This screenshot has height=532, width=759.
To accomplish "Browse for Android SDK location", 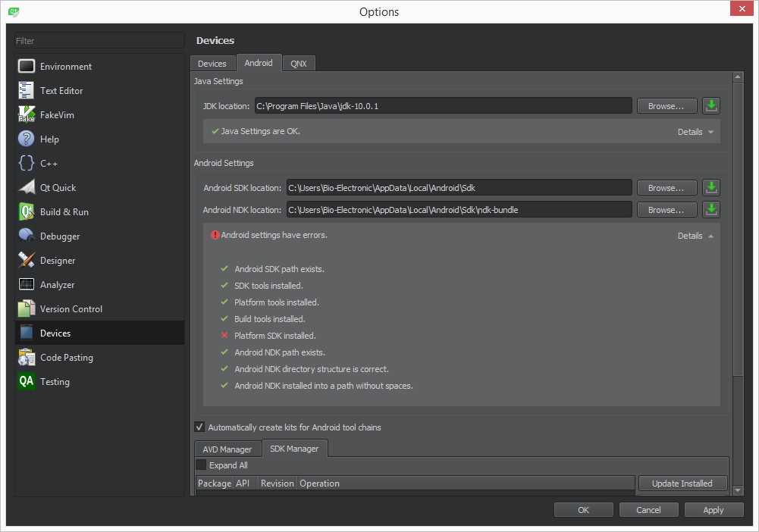I will click(x=666, y=188).
